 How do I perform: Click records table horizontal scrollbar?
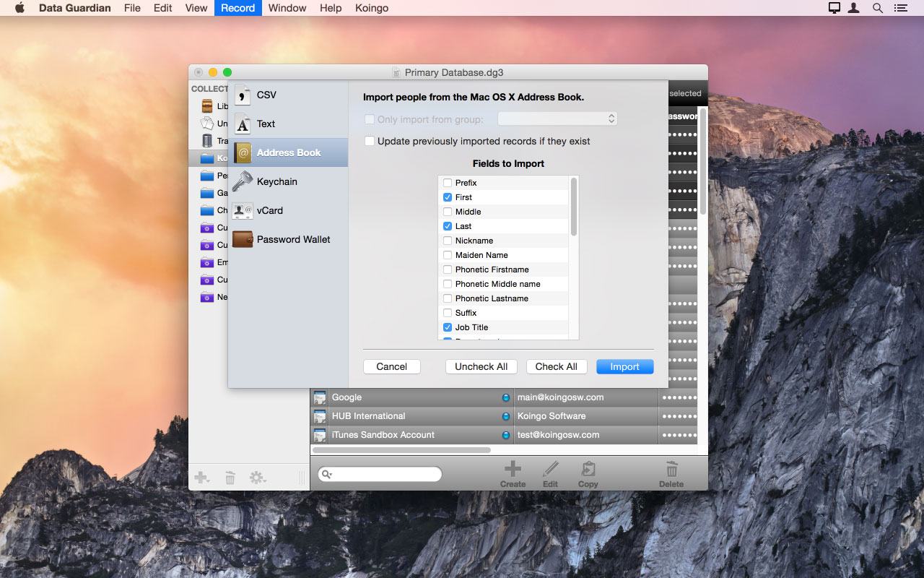coord(401,449)
